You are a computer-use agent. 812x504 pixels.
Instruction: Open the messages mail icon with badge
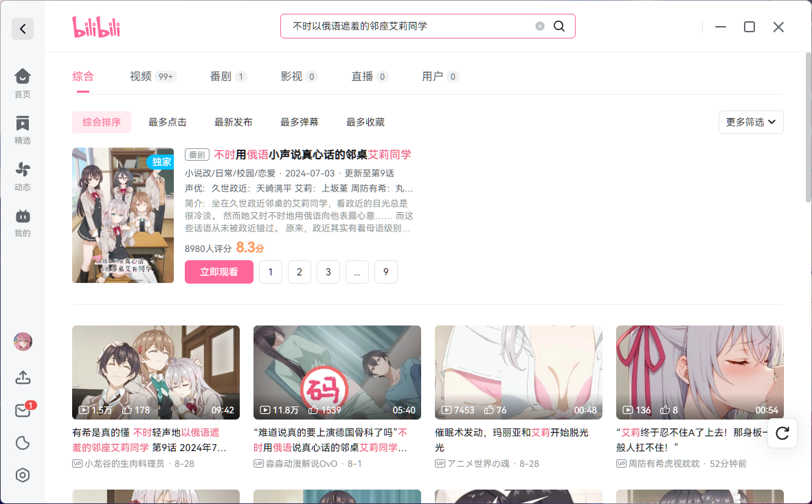(23, 410)
